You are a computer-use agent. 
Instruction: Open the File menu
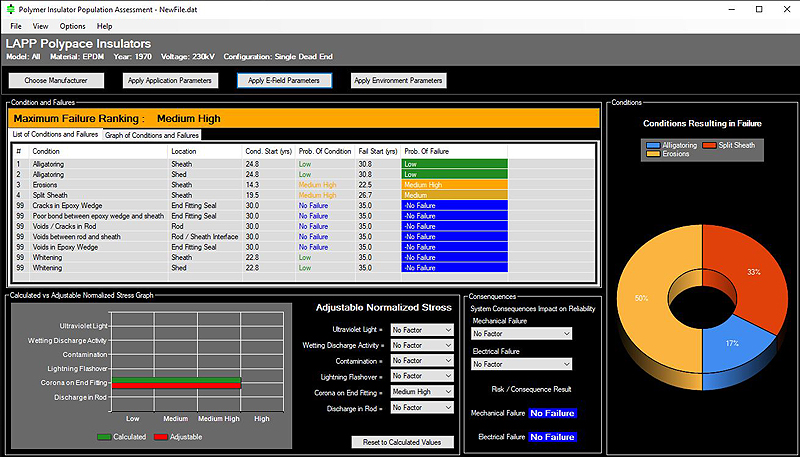(x=15, y=25)
